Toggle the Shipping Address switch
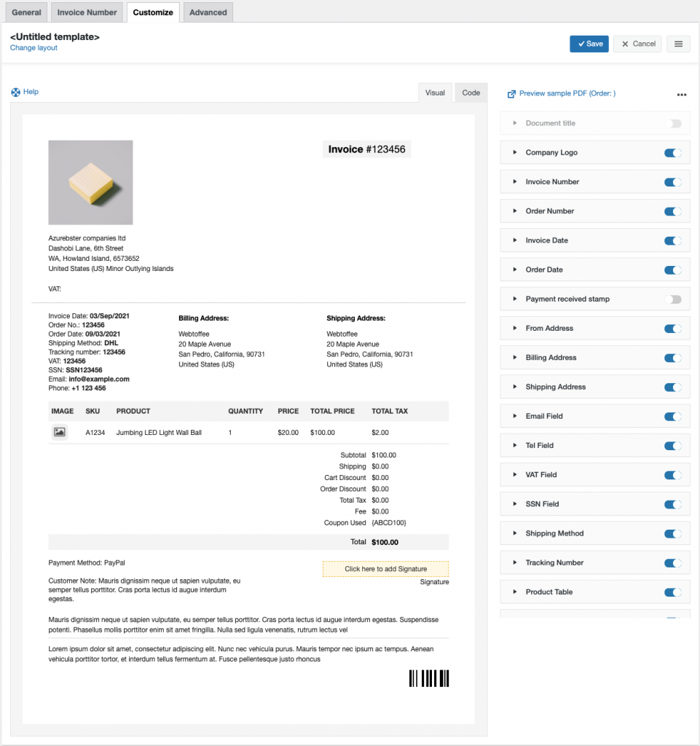The width and height of the screenshot is (700, 746). (673, 388)
